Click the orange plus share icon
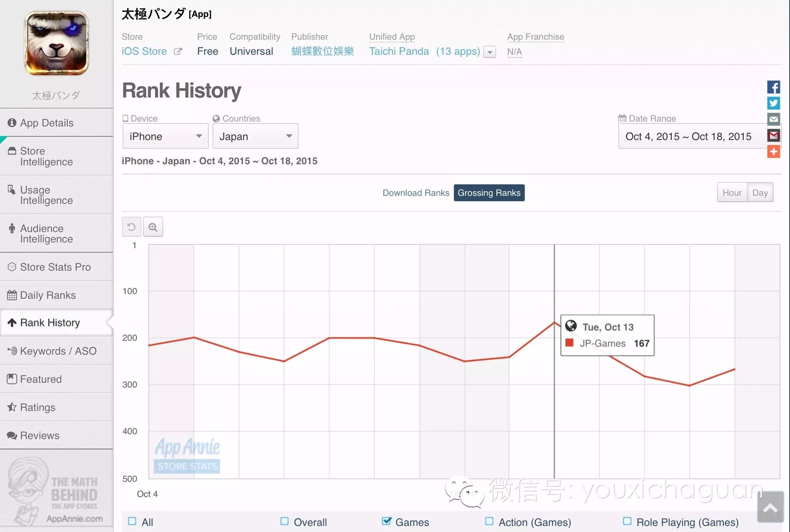This screenshot has width=790, height=532. tap(773, 152)
